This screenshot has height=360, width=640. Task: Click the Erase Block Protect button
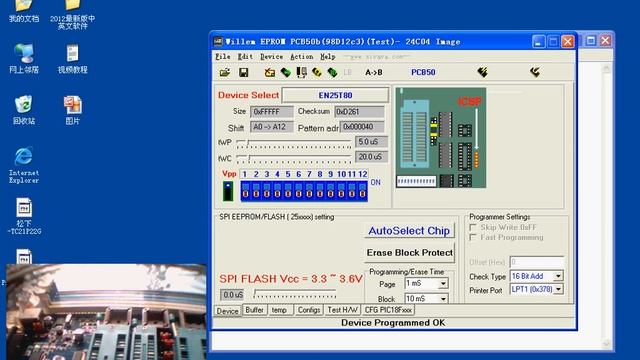pyautogui.click(x=409, y=253)
